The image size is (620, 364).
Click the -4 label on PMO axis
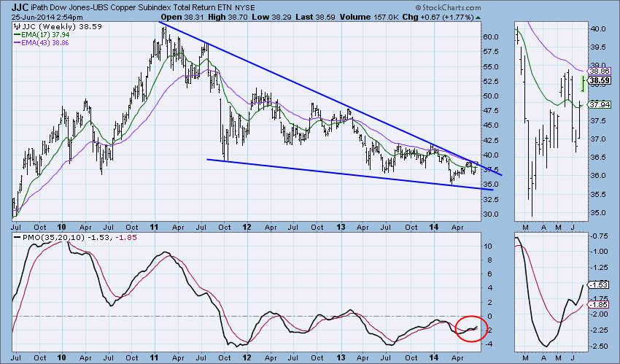coord(488,344)
